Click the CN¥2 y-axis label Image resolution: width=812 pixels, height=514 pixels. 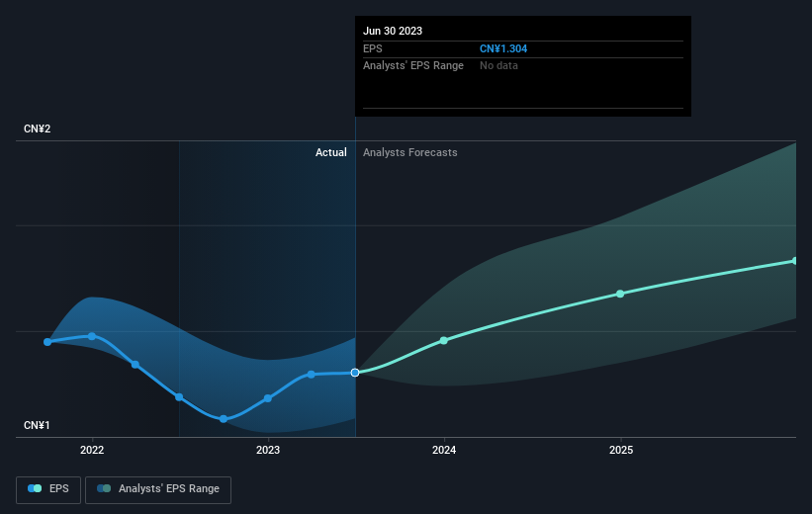click(38, 128)
